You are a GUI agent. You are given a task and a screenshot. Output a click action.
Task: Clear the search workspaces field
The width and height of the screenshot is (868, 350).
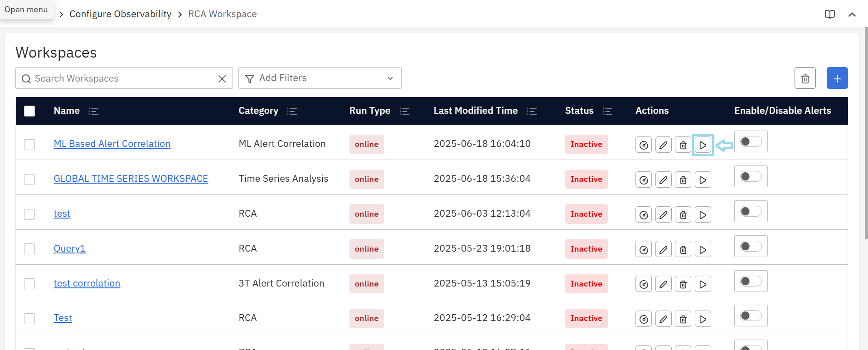[x=222, y=79]
